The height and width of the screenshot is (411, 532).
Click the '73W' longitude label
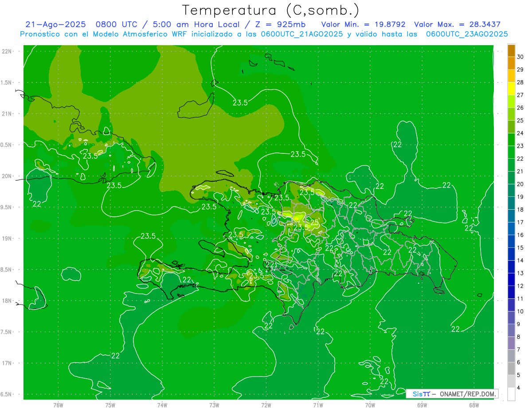point(214,405)
